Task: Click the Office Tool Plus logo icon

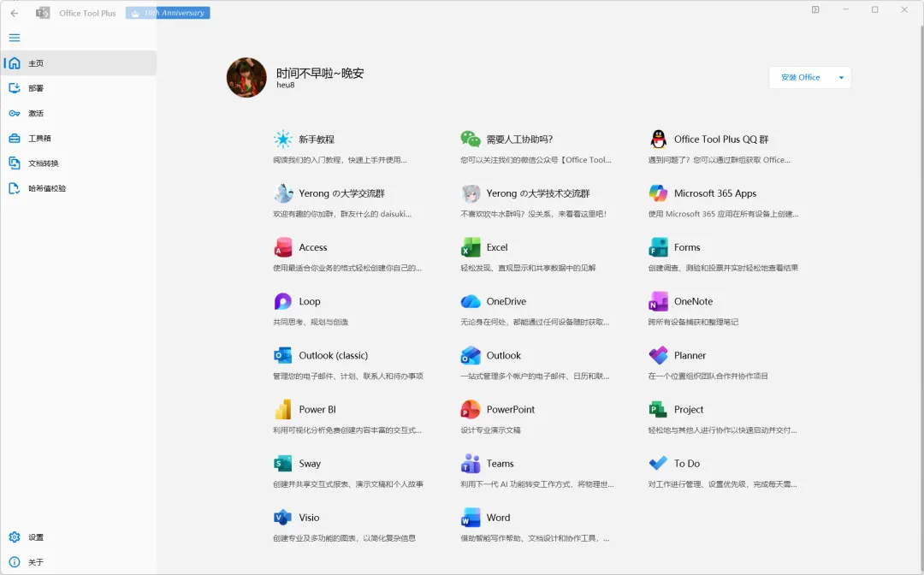Action: tap(43, 13)
